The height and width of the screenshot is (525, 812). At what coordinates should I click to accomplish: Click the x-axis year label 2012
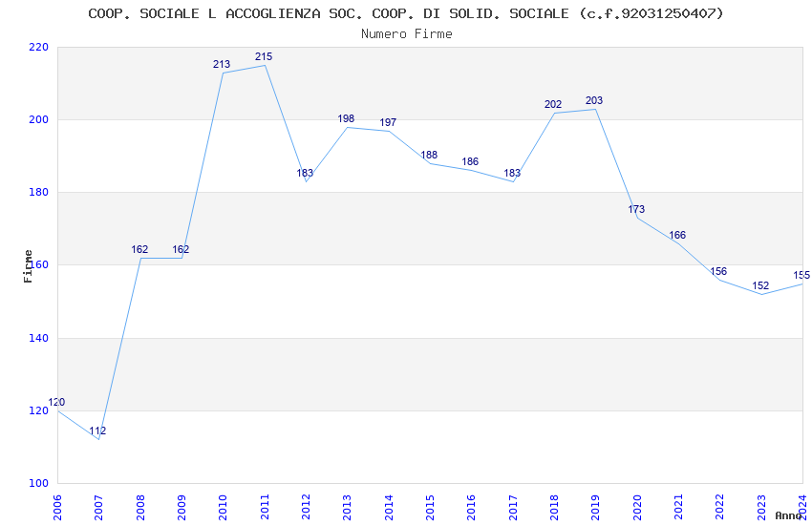(x=306, y=508)
